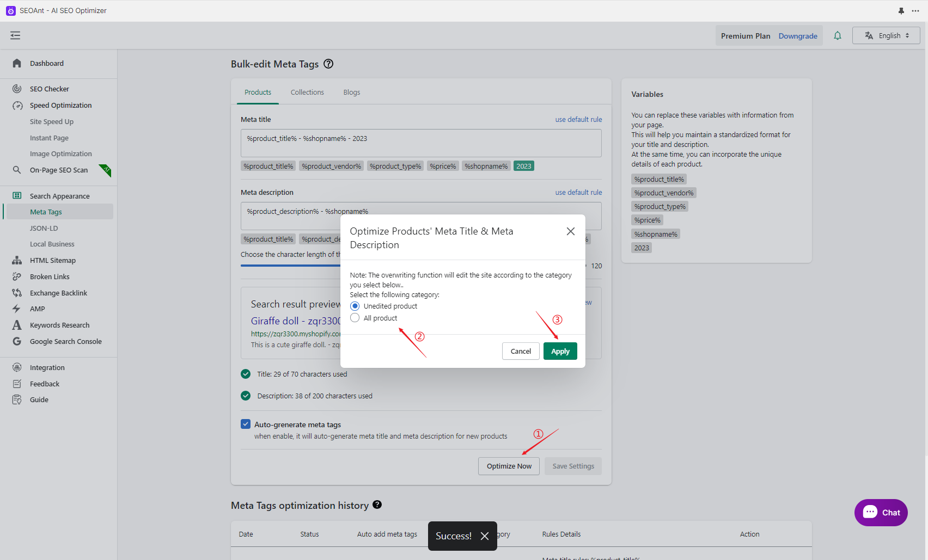
Task: Click the Downgrade plan link
Action: [x=798, y=36]
